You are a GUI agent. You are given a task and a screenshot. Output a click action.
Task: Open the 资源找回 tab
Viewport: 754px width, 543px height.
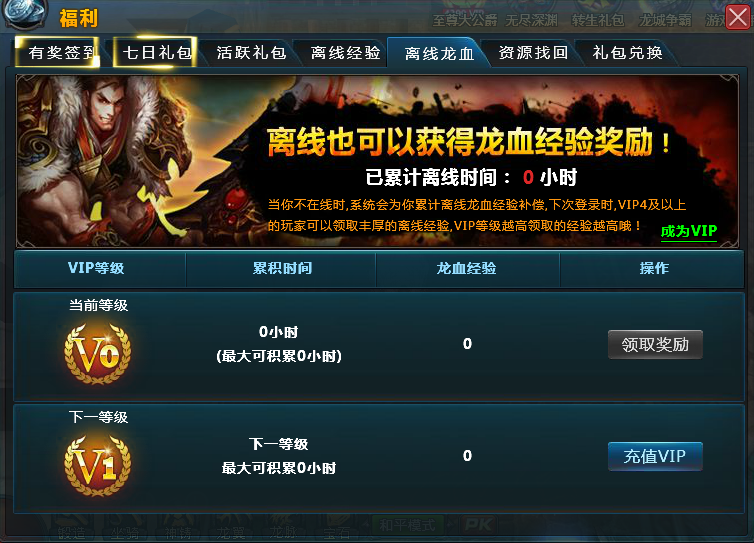click(533, 52)
